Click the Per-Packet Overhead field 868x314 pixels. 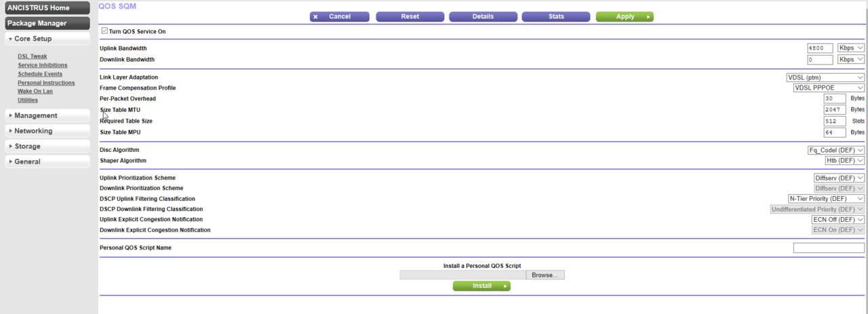pyautogui.click(x=835, y=99)
